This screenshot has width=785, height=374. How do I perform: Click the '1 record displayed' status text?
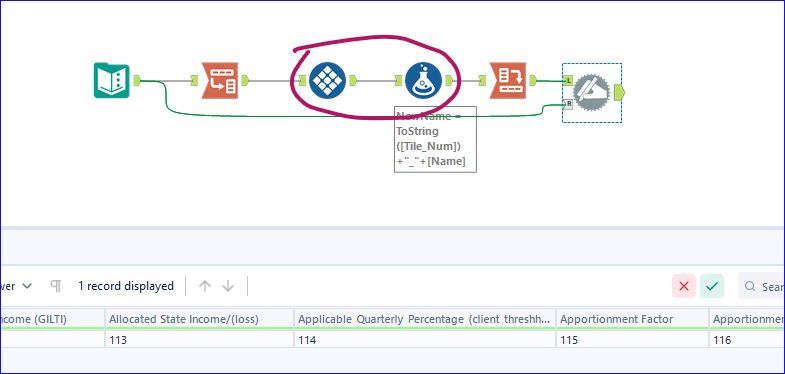pyautogui.click(x=126, y=286)
